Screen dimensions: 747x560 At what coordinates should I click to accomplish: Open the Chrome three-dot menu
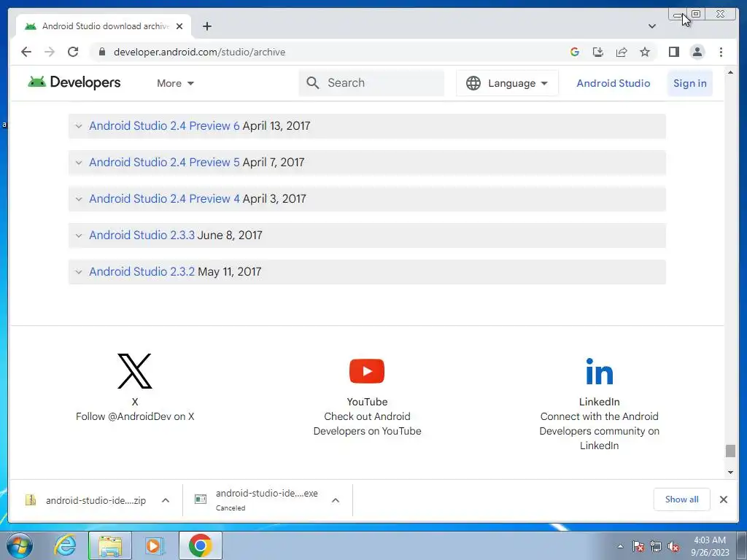[x=721, y=52]
